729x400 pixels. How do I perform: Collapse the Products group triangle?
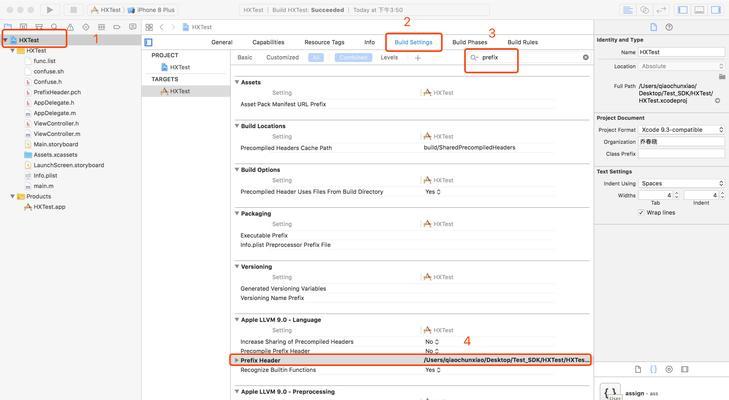point(13,196)
